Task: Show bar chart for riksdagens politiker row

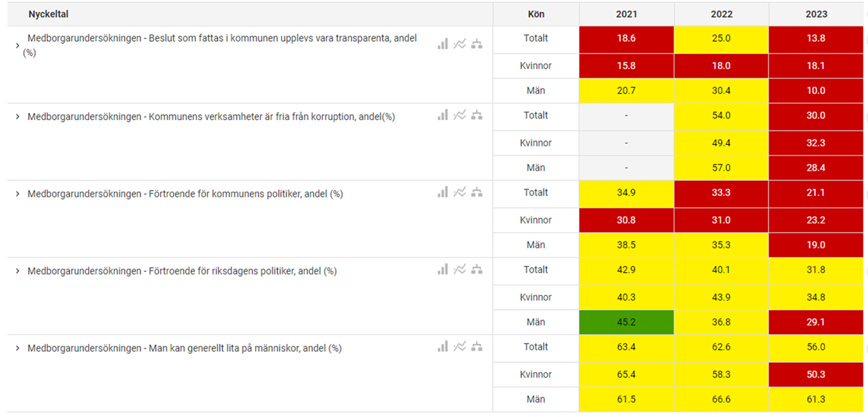Action: pos(443,269)
